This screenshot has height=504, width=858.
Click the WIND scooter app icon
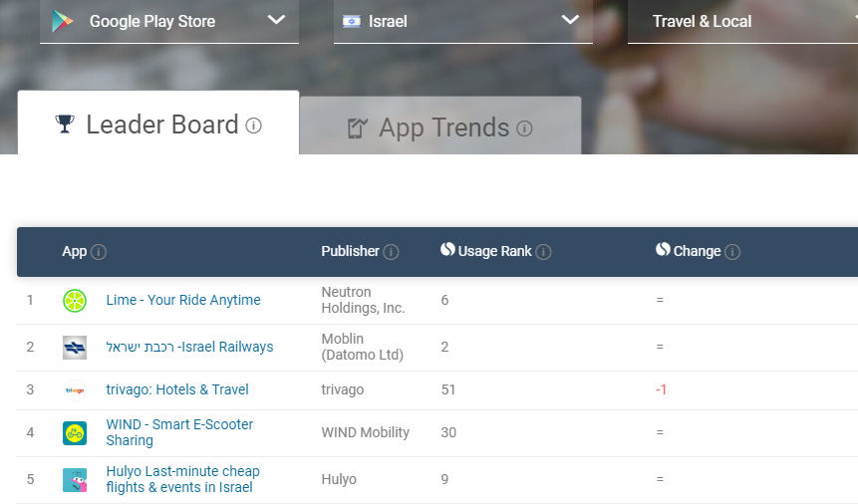click(75, 433)
